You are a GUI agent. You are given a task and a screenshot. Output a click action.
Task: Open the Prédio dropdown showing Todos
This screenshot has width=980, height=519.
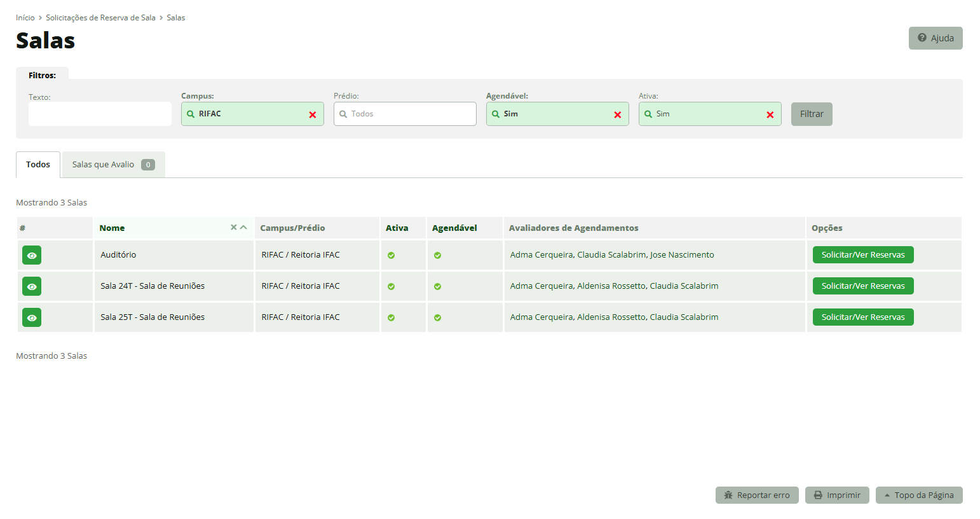[405, 114]
